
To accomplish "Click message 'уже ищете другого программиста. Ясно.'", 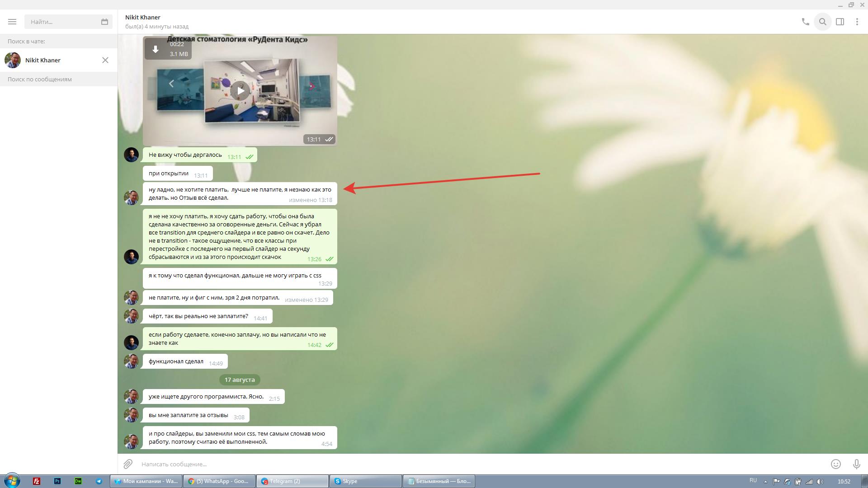I will (214, 397).
